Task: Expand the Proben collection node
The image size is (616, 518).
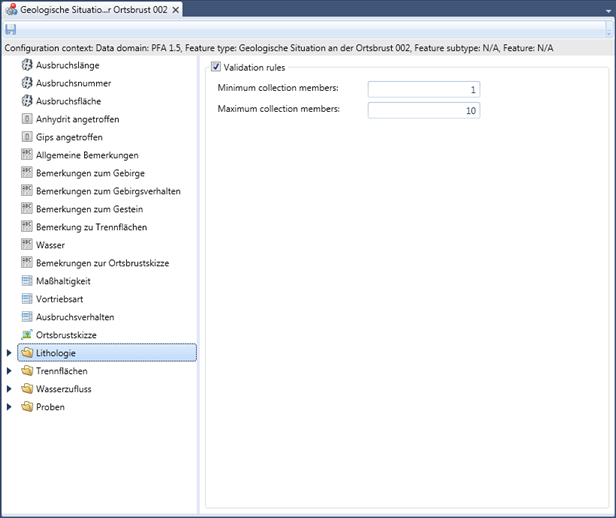Action: coord(10,407)
